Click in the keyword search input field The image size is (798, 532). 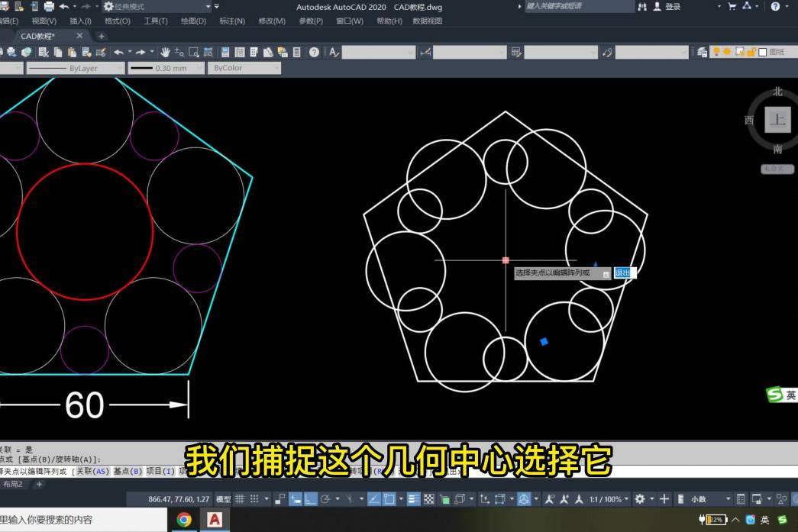click(579, 7)
